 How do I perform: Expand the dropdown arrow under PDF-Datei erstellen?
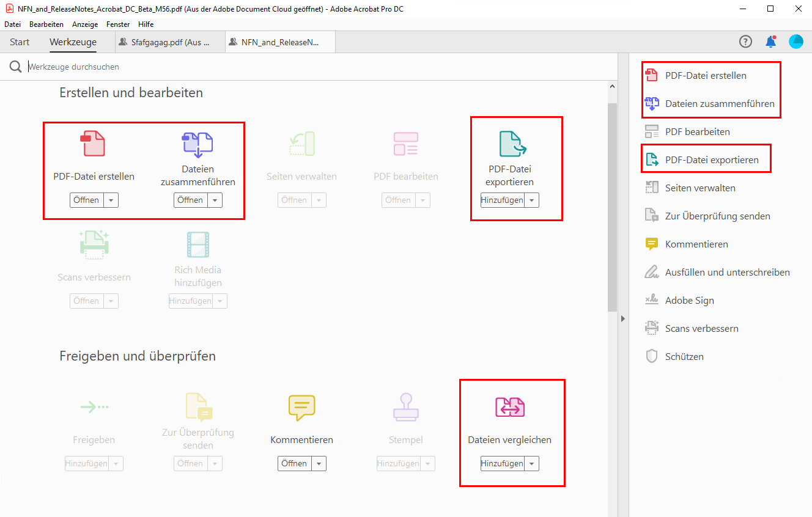(x=111, y=200)
